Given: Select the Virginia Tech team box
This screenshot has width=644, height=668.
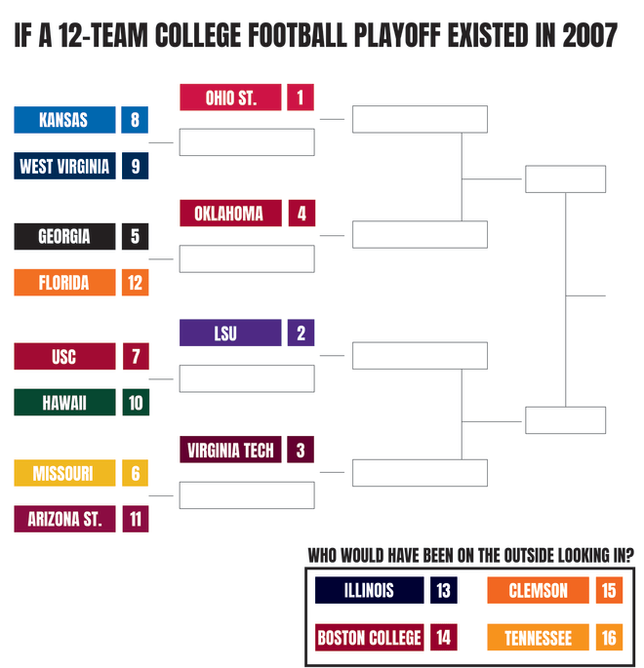Looking at the screenshot, I should click(230, 450).
